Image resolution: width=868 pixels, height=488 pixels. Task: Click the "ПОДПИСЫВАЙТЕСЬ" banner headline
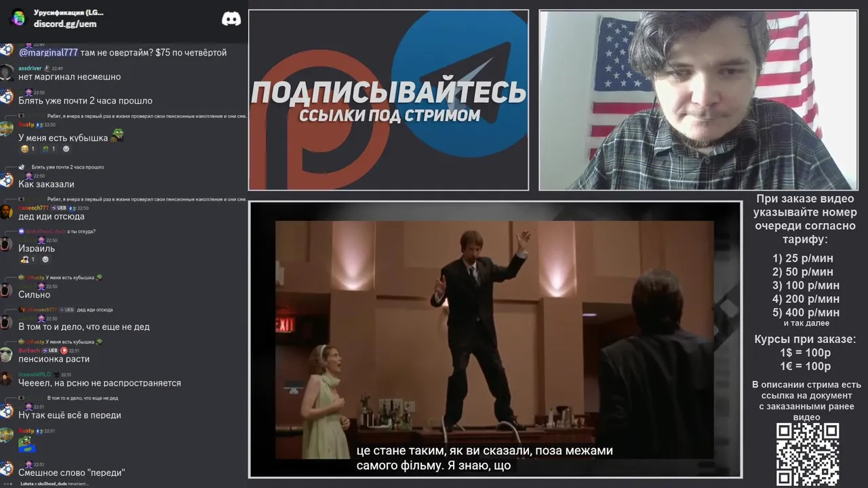pyautogui.click(x=389, y=93)
